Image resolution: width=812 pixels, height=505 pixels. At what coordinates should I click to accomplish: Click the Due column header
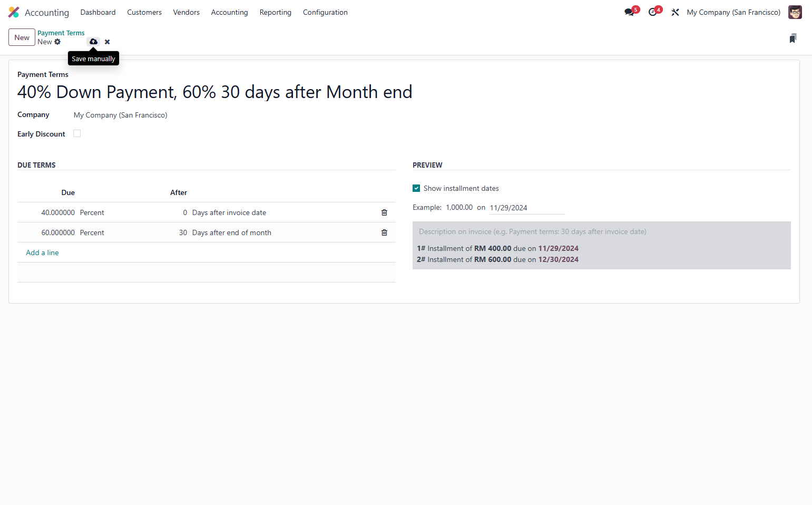pos(68,192)
